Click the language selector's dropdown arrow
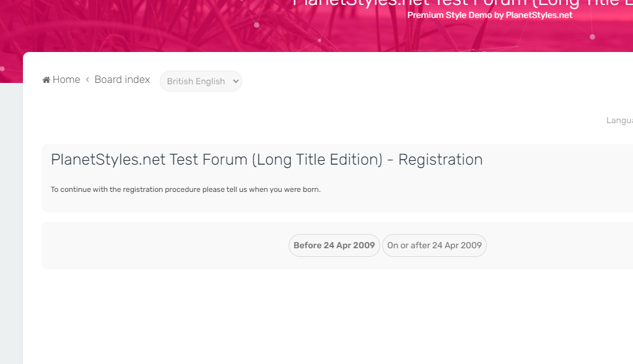 tap(235, 81)
